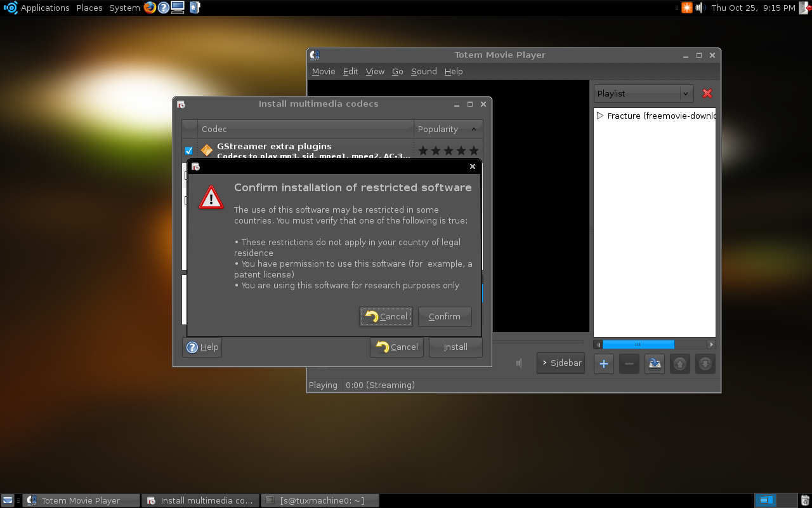Remove playlist item with minus button
812x508 pixels.
(629, 364)
